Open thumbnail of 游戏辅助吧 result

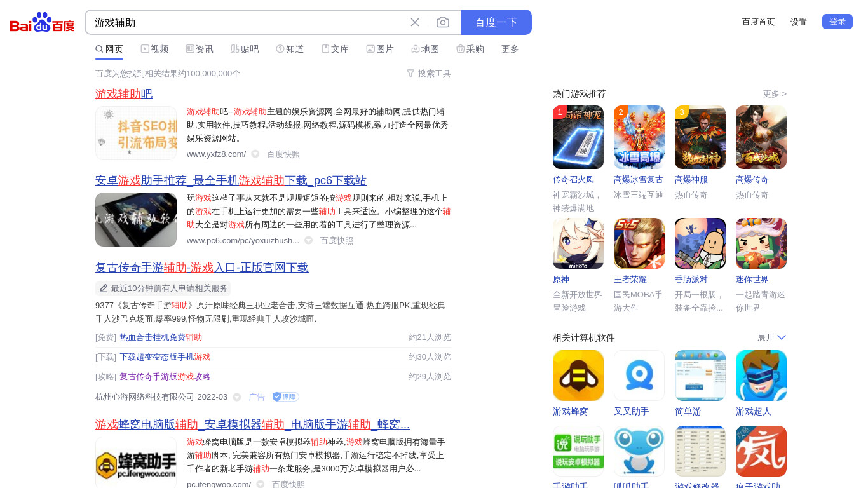pos(136,133)
